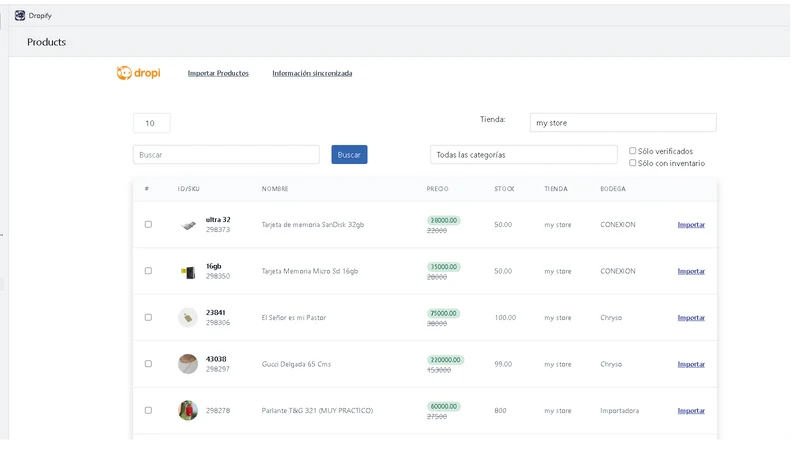Click the STOCK column header
Screen dimensions: 800x450
coord(504,189)
